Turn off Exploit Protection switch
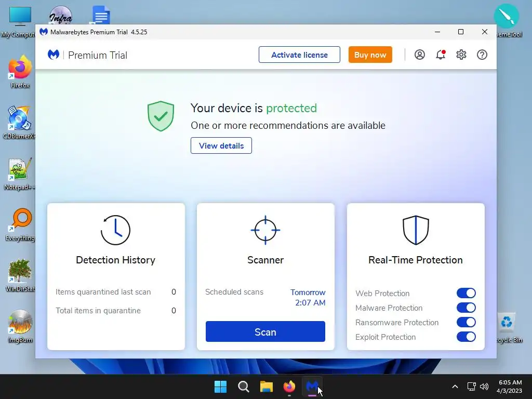The width and height of the screenshot is (532, 399). point(466,337)
